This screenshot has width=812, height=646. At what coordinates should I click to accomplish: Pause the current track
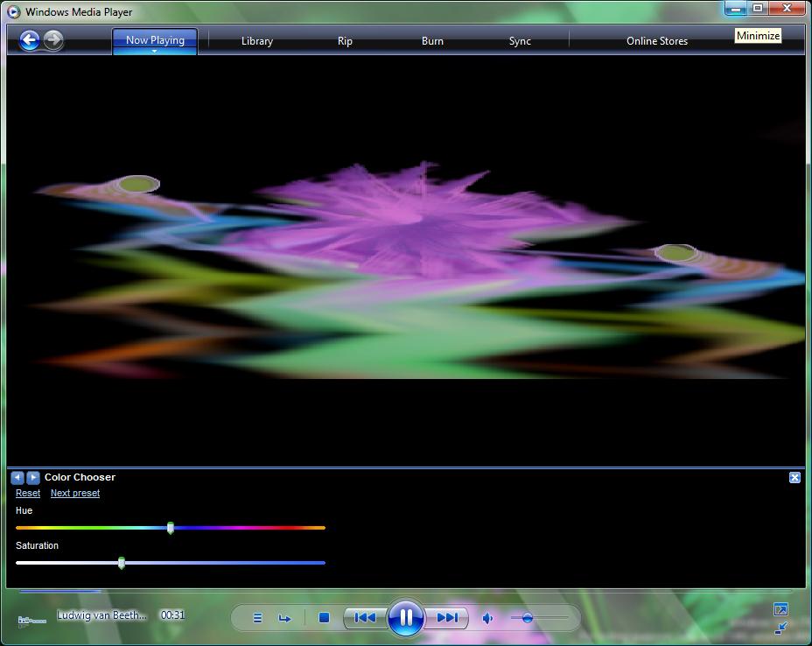coord(406,618)
